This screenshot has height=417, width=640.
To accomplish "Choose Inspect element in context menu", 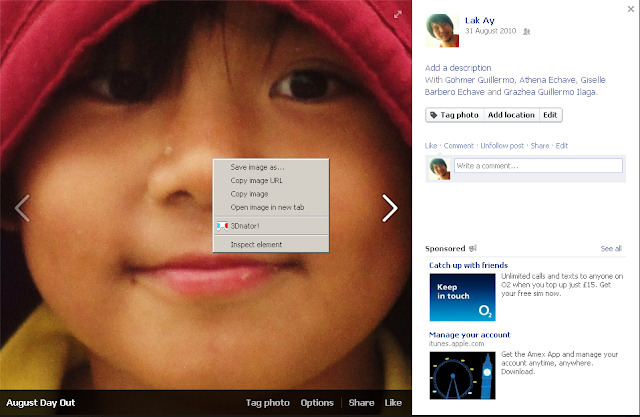I will [x=271, y=244].
